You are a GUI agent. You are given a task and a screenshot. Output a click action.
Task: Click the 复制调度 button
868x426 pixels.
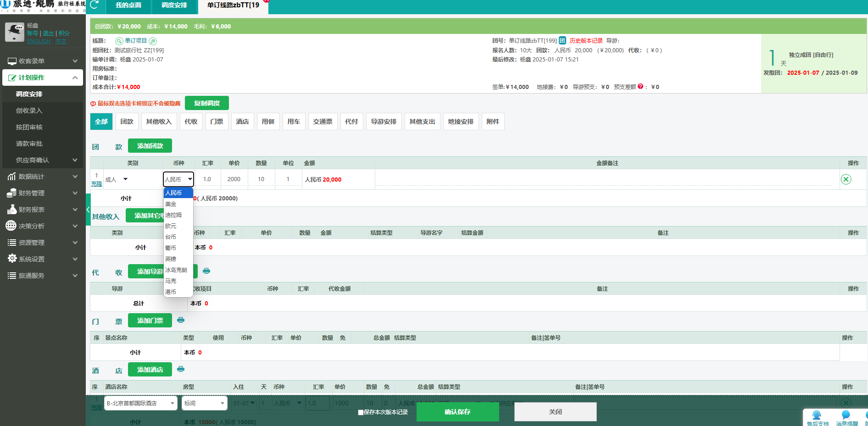207,103
